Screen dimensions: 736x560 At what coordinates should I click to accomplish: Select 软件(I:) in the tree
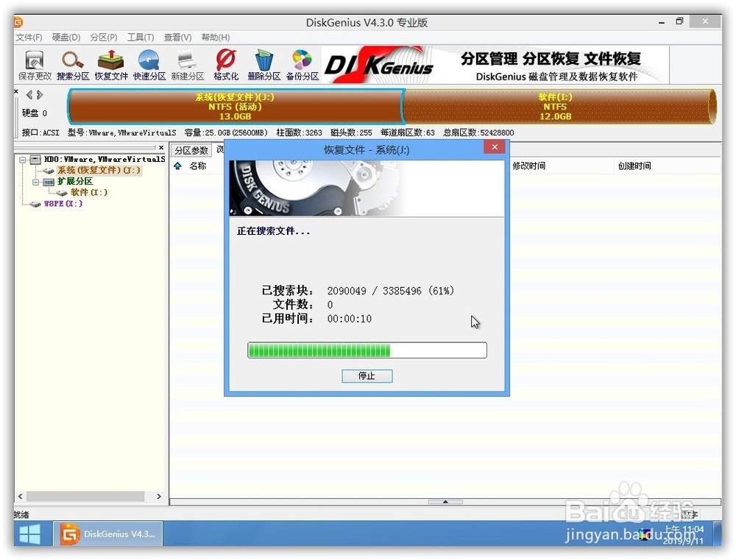(89, 193)
